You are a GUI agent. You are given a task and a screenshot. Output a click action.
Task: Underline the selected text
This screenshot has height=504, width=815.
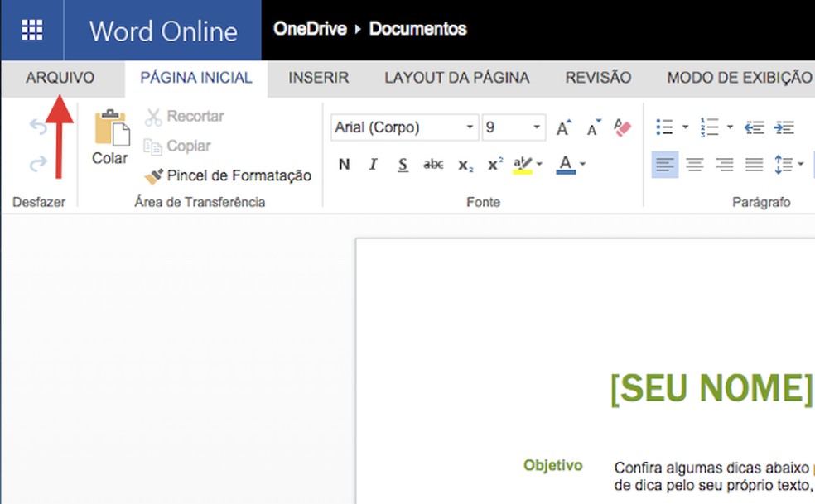click(403, 164)
